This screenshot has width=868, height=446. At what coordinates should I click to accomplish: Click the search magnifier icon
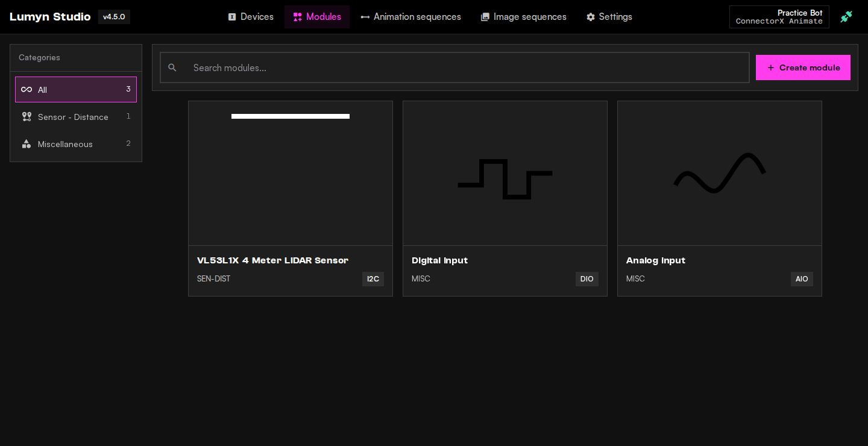172,68
